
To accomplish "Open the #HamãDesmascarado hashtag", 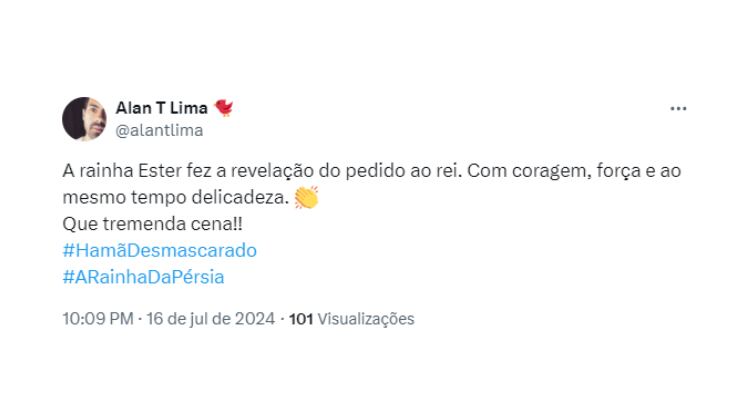I will tap(160, 250).
